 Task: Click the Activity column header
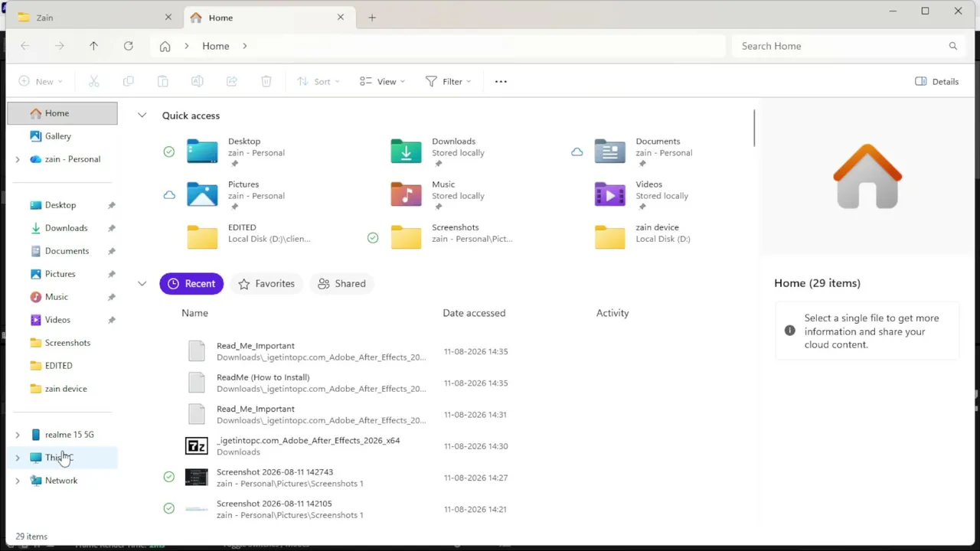612,313
